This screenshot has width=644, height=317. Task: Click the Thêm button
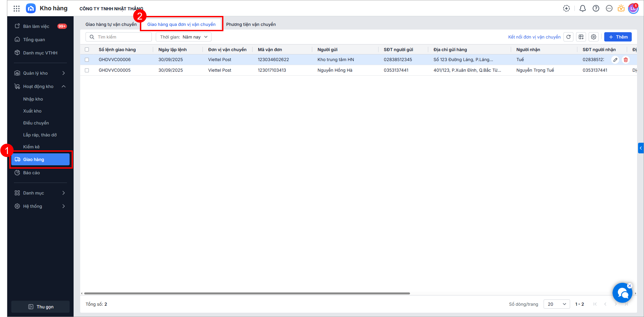click(618, 37)
